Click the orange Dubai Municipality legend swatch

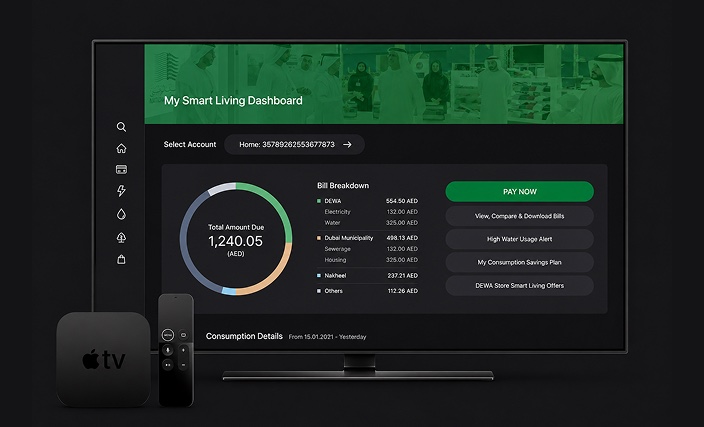click(319, 238)
